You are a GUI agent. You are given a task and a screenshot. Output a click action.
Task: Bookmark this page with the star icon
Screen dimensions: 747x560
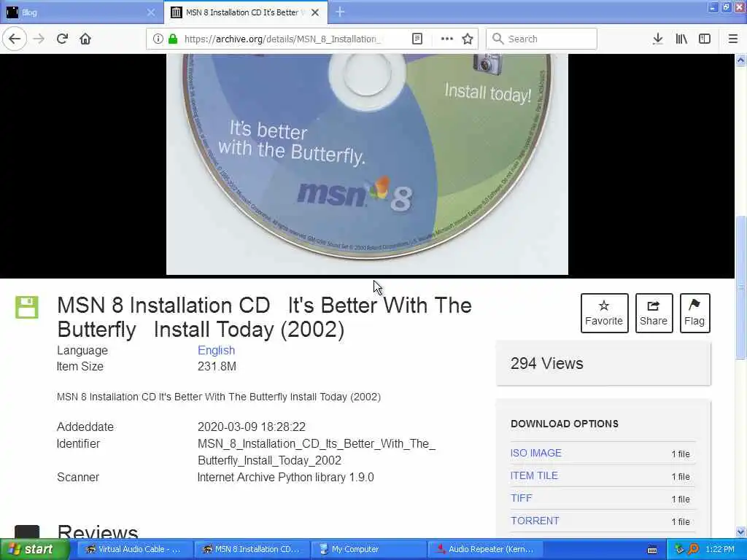tap(468, 39)
